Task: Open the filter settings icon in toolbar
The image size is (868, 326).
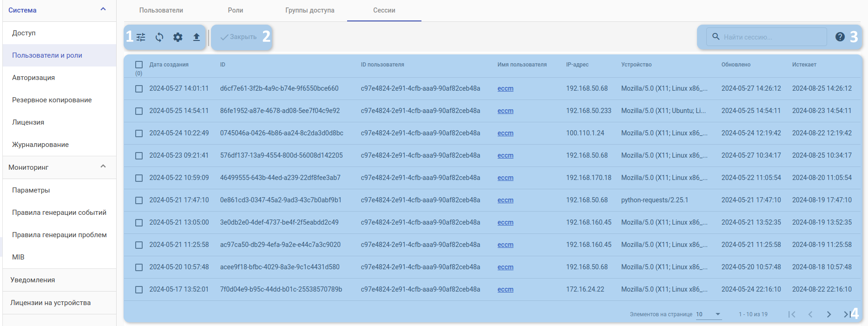Action: point(141,37)
